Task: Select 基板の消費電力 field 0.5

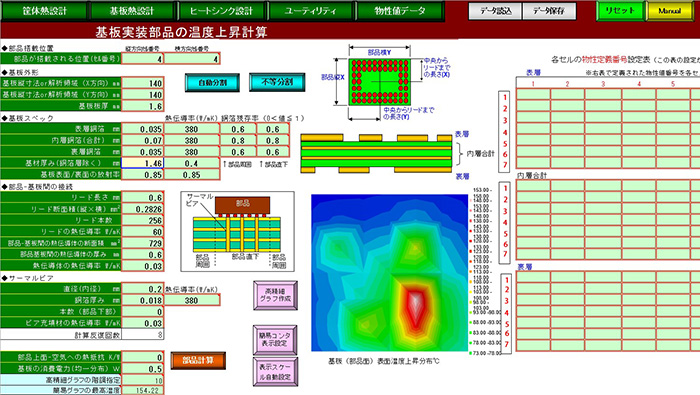Action: (x=142, y=369)
